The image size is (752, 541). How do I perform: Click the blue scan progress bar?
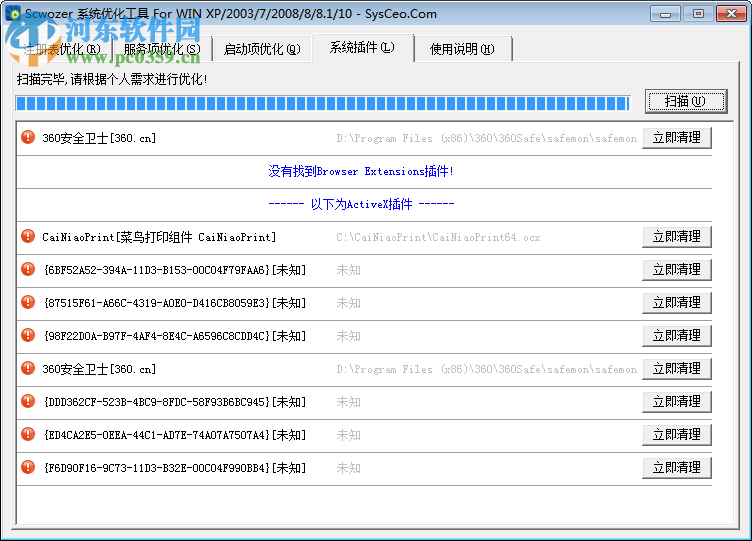click(x=323, y=103)
